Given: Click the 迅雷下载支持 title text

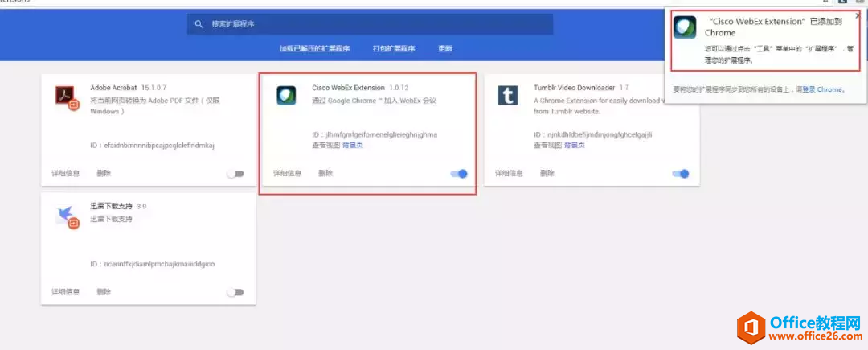Looking at the screenshot, I should point(111,206).
